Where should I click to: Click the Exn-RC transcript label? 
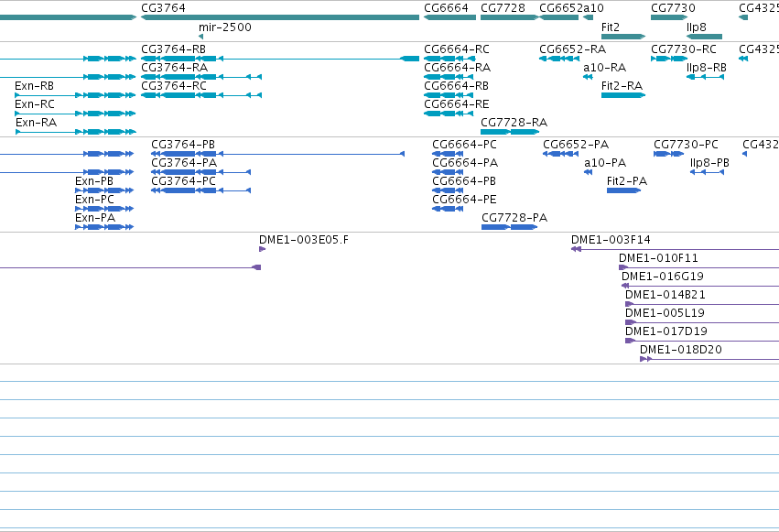35,104
